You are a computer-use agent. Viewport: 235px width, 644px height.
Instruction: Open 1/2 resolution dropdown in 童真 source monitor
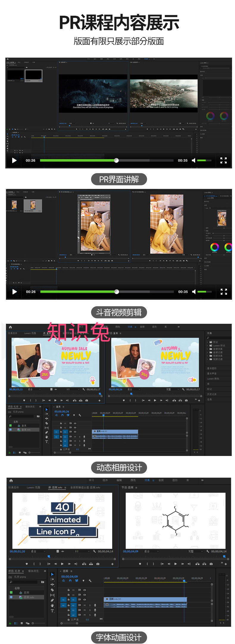pos(73,389)
